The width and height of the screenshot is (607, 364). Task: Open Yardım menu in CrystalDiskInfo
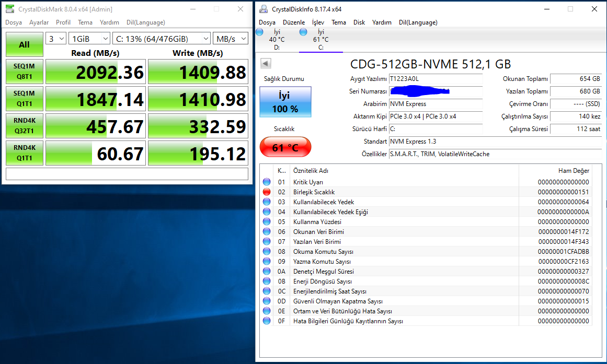click(382, 22)
